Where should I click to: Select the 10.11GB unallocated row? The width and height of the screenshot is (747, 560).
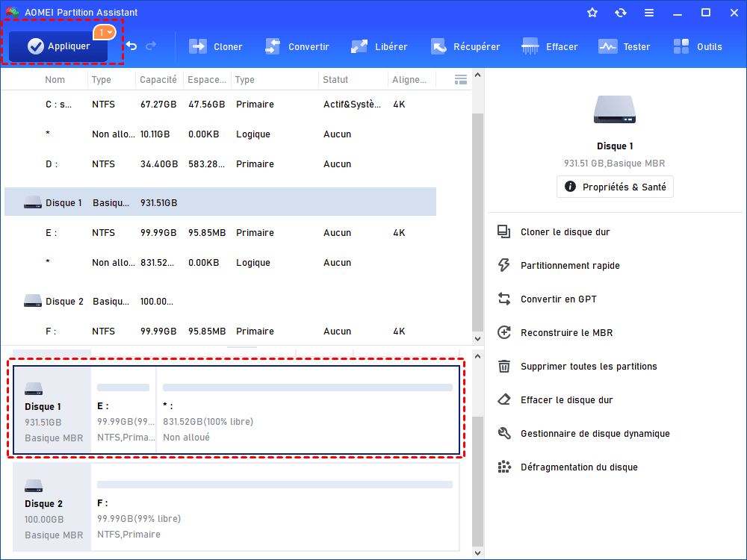[220, 134]
